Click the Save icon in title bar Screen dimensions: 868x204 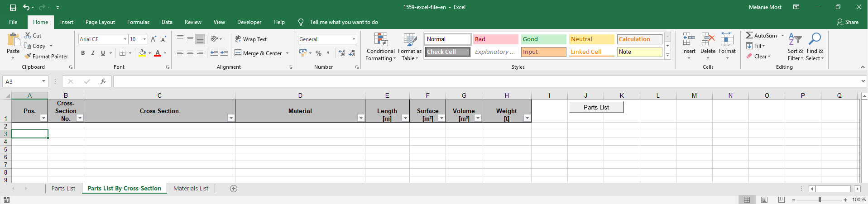point(13,7)
